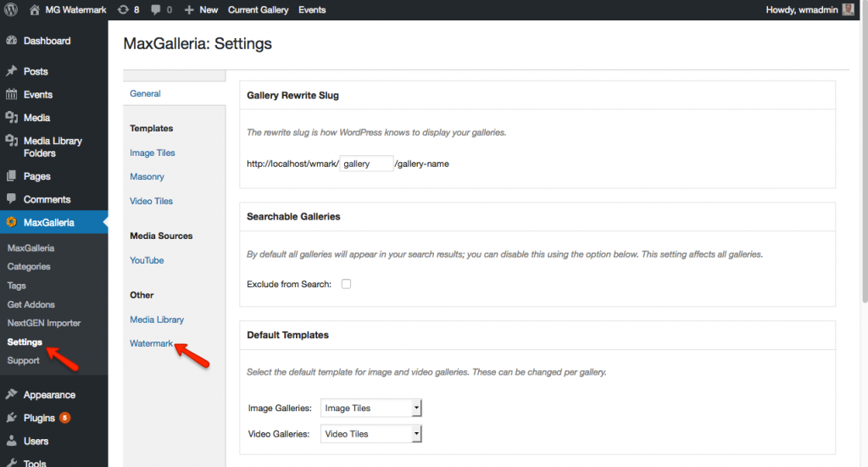Open the Media Library settings link
Viewport: 868px width, 467px height.
coord(157,320)
